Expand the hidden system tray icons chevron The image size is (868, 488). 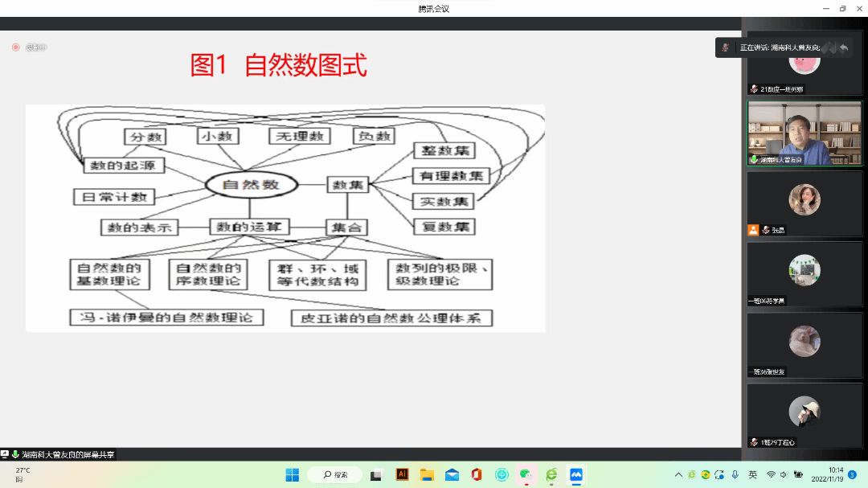point(678,475)
